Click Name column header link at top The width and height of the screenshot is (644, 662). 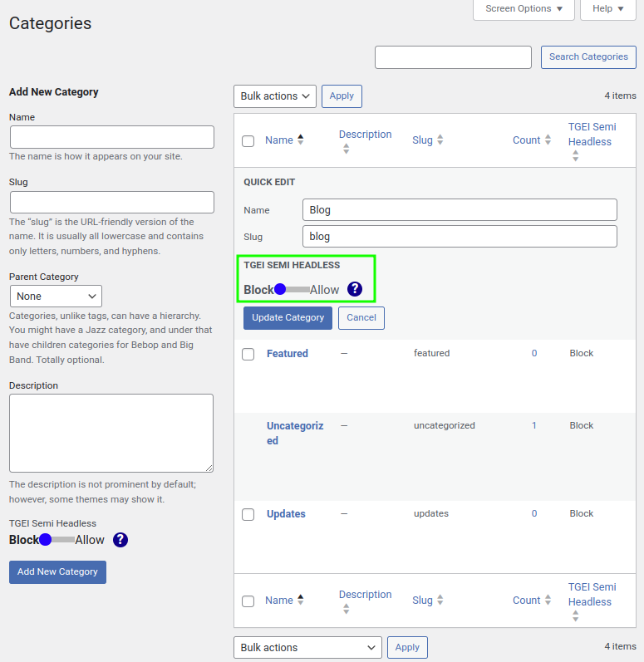279,140
